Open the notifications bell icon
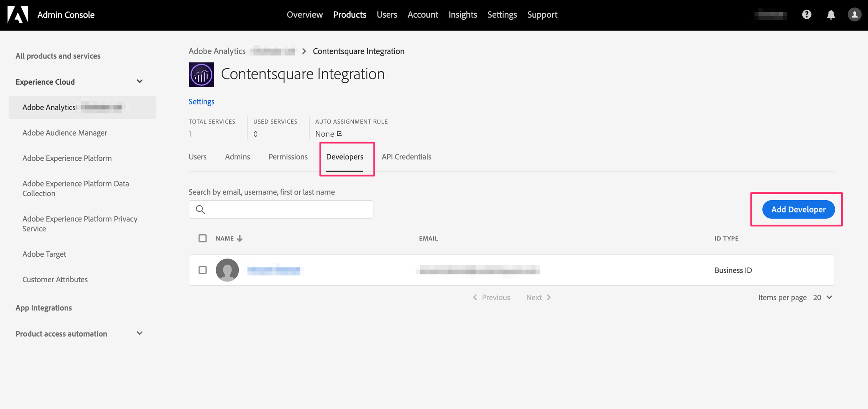868x409 pixels. [831, 15]
